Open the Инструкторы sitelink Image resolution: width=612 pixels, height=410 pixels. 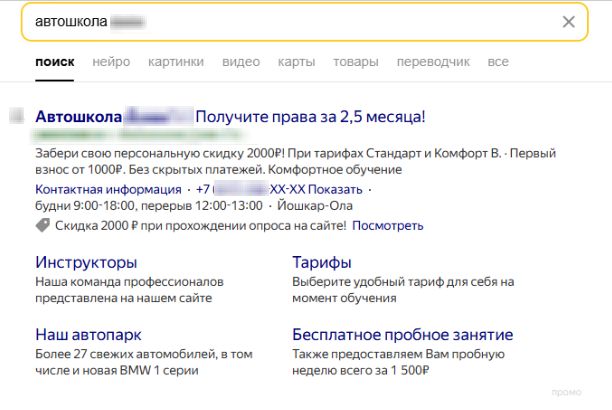click(x=86, y=262)
